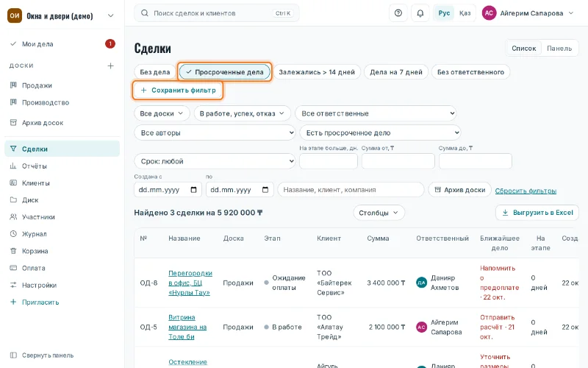588x368 pixels.
Task: Open Есть просроченное дело dropdown
Action: point(380,132)
